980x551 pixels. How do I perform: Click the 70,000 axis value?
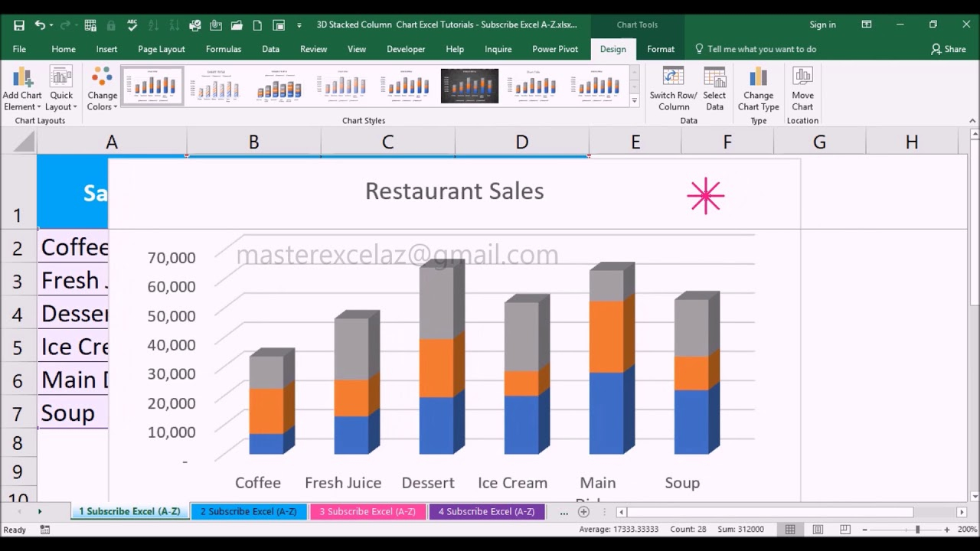[x=171, y=258]
